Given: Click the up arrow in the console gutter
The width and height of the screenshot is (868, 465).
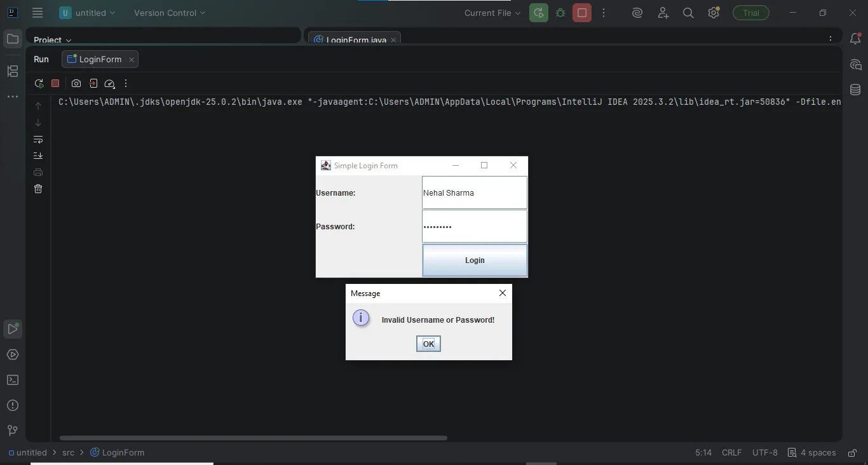Looking at the screenshot, I should [38, 106].
